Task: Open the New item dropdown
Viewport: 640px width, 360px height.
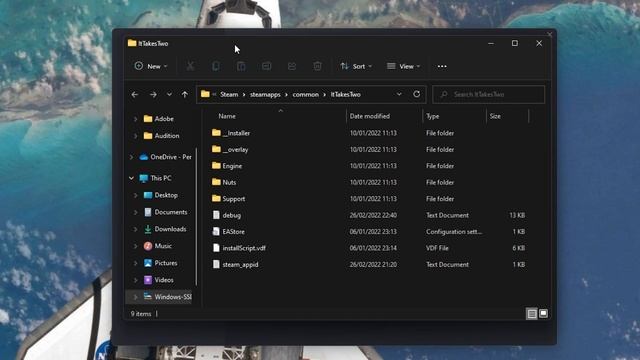Action: 151,66
